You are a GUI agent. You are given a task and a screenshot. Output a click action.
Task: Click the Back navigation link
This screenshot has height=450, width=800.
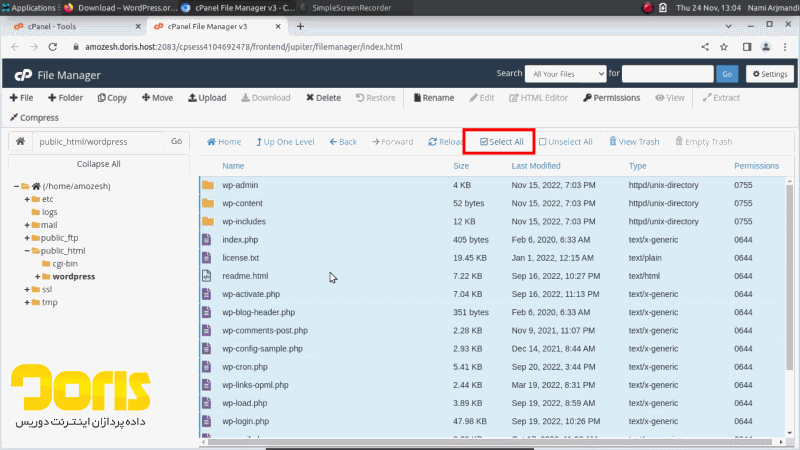(343, 142)
